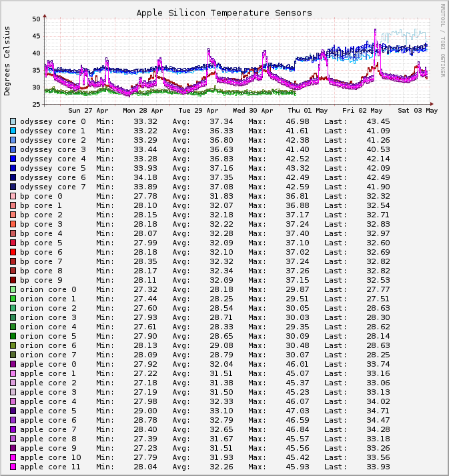Click the bp core 2 label
The image size is (449, 476).
(41, 215)
